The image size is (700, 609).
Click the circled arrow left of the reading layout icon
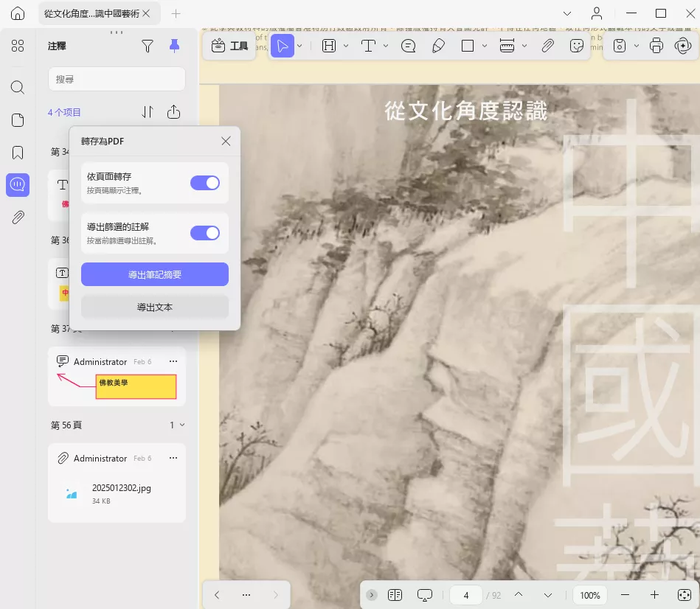pos(372,595)
